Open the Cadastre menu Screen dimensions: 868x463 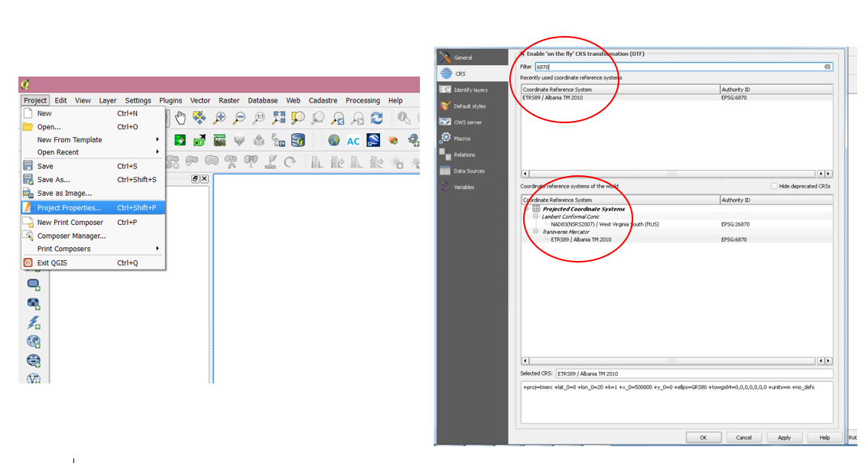coord(323,100)
